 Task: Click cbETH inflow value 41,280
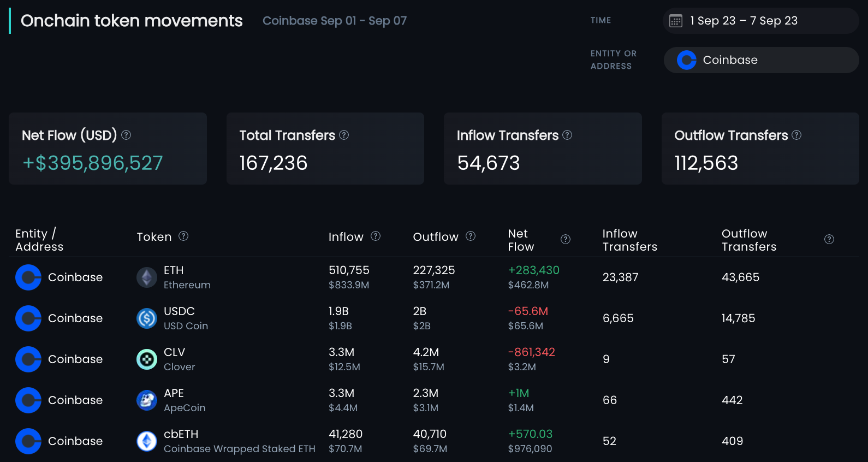coord(346,434)
